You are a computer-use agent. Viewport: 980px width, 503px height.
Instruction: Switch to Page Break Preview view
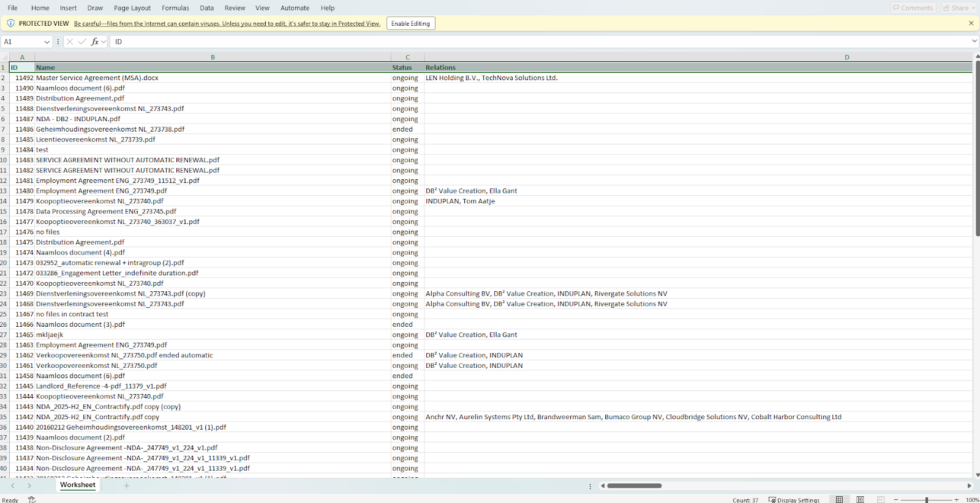pos(880,500)
